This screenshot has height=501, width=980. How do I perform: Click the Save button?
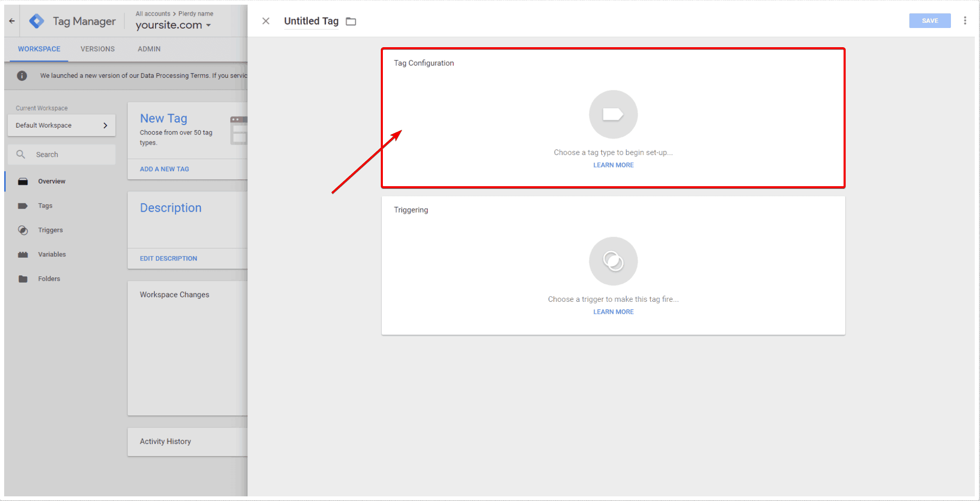[930, 21]
